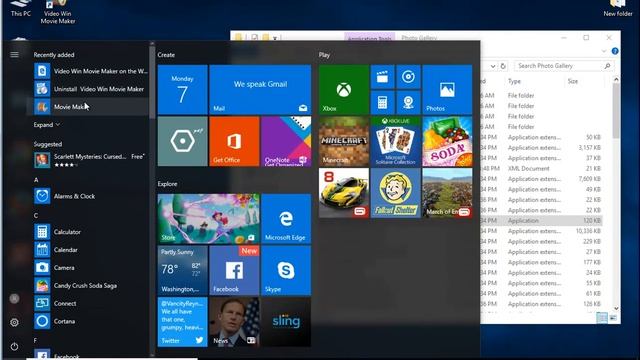Select Video Win Movie Maker desktop shortcut
The image size is (640, 360).
pyautogui.click(x=58, y=12)
